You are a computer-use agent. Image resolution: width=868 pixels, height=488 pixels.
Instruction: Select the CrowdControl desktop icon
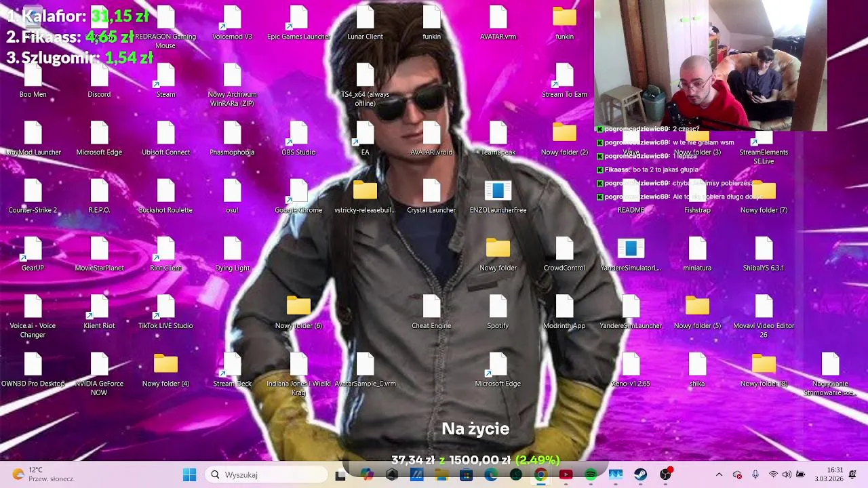[x=564, y=253]
